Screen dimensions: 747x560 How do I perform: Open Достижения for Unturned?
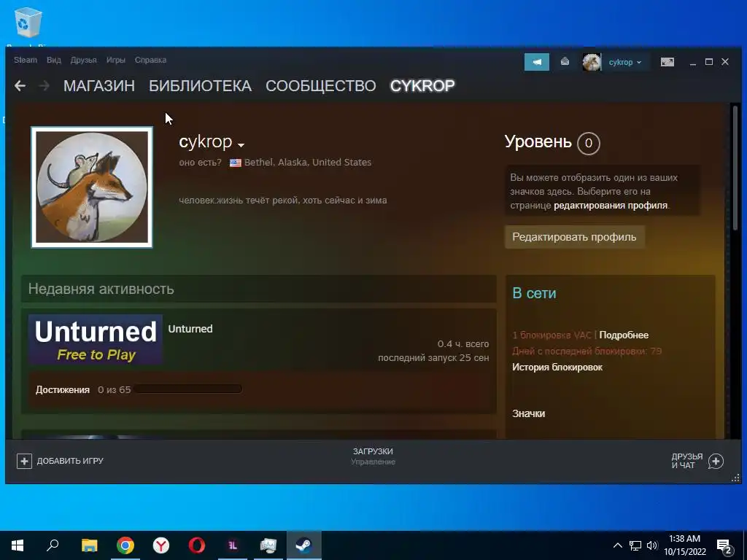pyautogui.click(x=63, y=389)
